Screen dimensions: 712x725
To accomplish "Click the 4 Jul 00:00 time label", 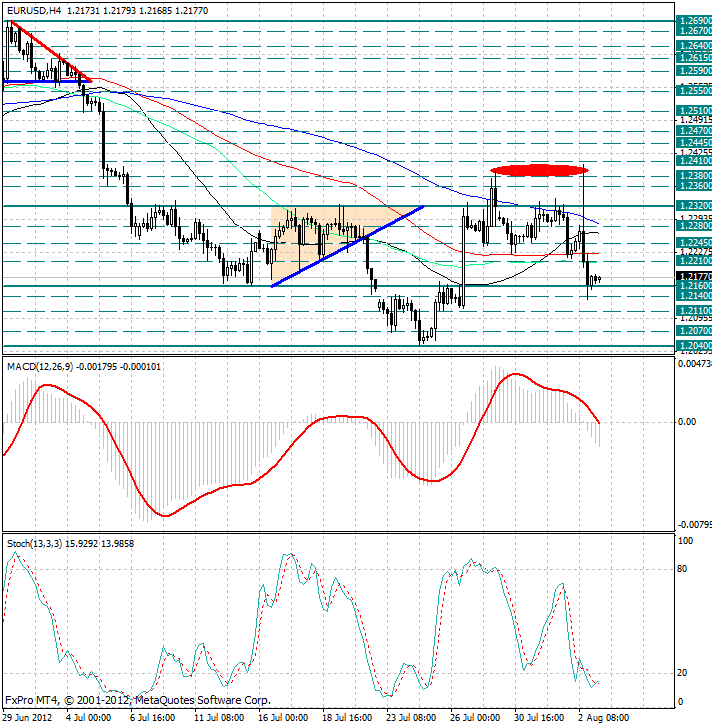I will [x=89, y=718].
